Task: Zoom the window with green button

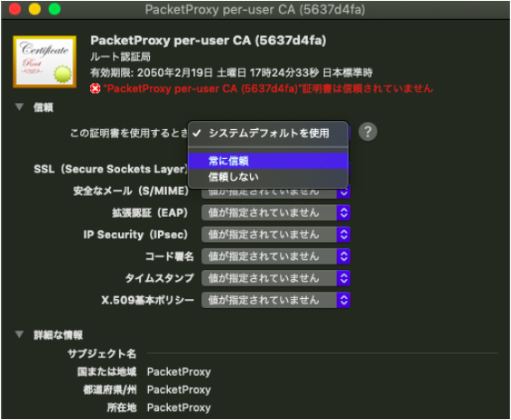Action: (54, 9)
